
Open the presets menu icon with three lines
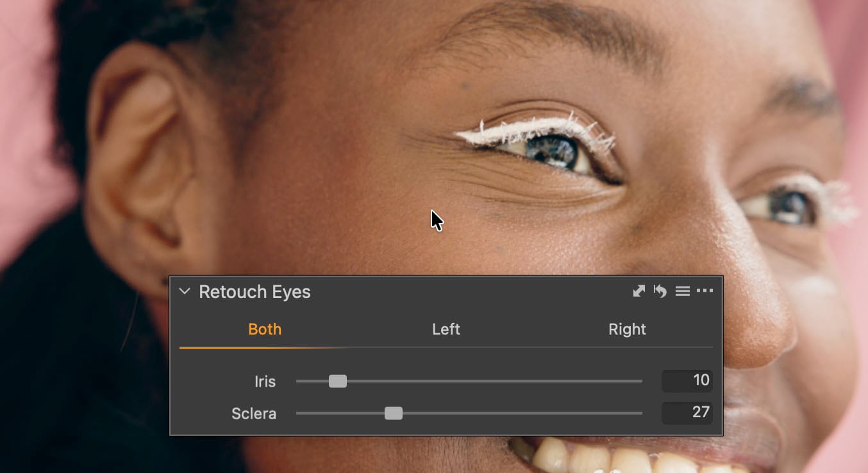pos(682,292)
